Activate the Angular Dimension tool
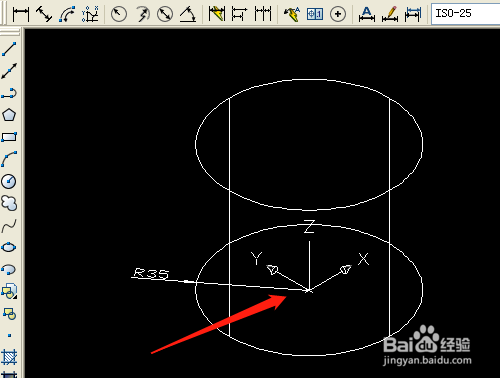 click(188, 14)
